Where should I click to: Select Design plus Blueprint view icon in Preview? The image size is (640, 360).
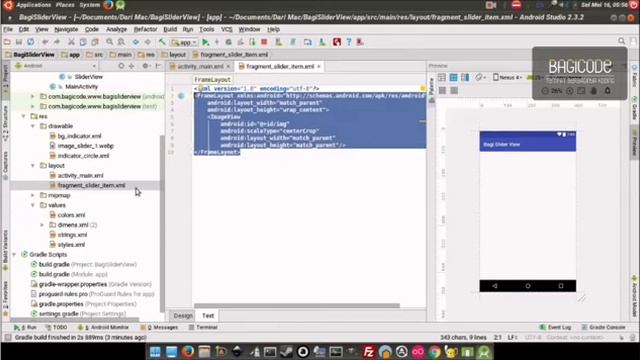[x=465, y=78]
